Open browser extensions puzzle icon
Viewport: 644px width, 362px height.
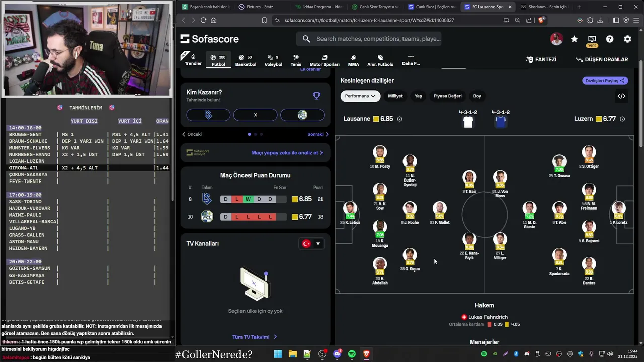coord(590,20)
